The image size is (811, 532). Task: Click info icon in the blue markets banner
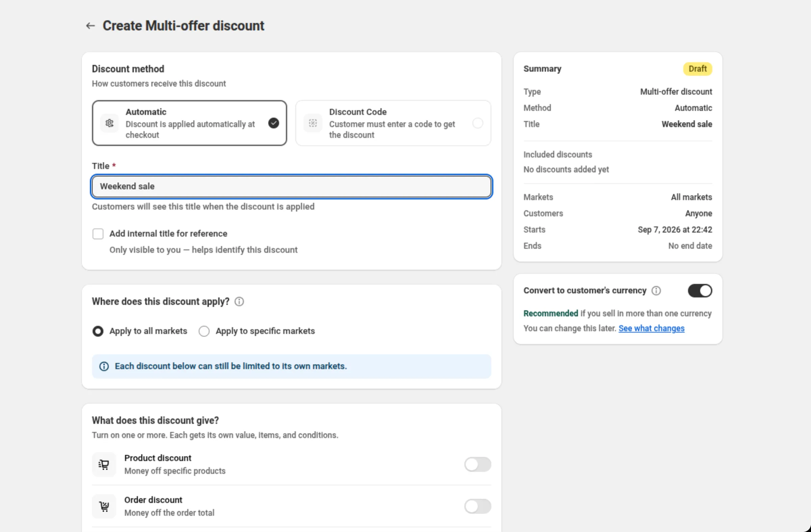pyautogui.click(x=104, y=366)
